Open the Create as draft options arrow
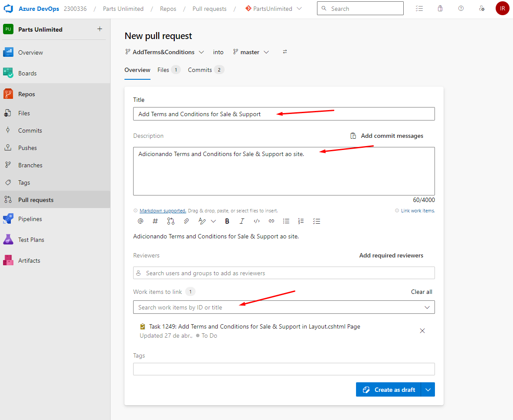The width and height of the screenshot is (513, 420). (428, 390)
